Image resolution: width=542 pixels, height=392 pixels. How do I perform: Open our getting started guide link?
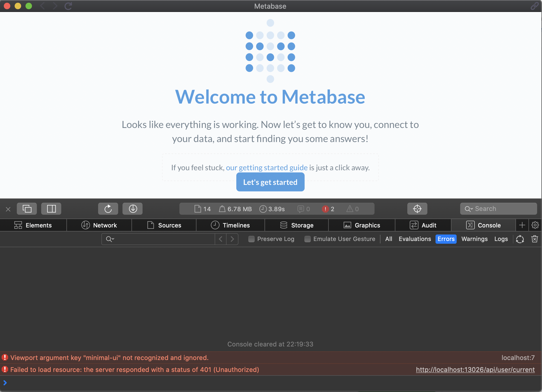coord(267,168)
